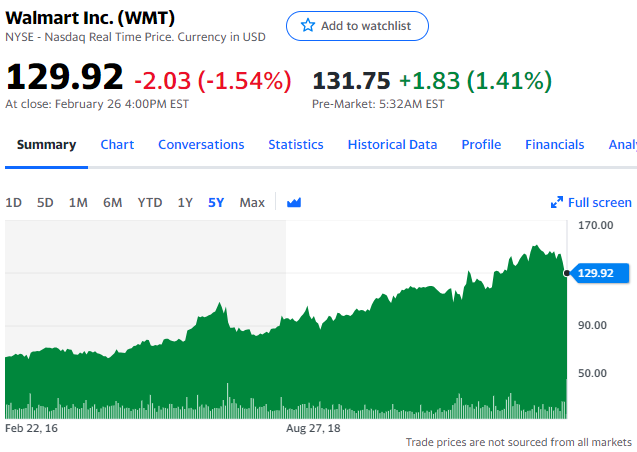Add Walmart to watchlist
637x452 pixels.
[357, 26]
